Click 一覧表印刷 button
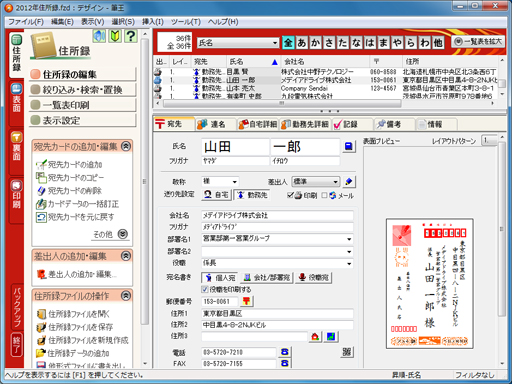The height and width of the screenshot is (384, 512). click(83, 105)
